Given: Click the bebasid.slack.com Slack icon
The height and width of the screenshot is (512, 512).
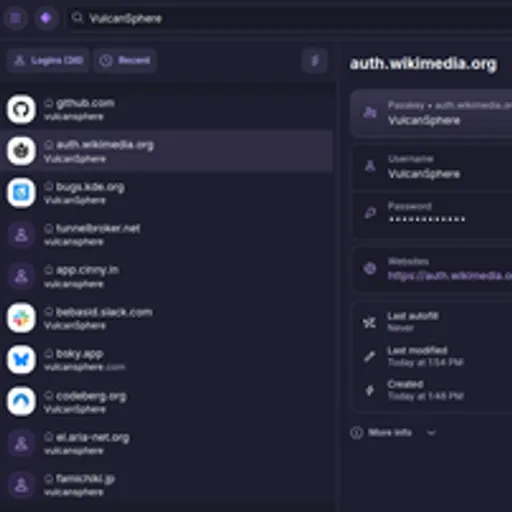Looking at the screenshot, I should [x=21, y=318].
